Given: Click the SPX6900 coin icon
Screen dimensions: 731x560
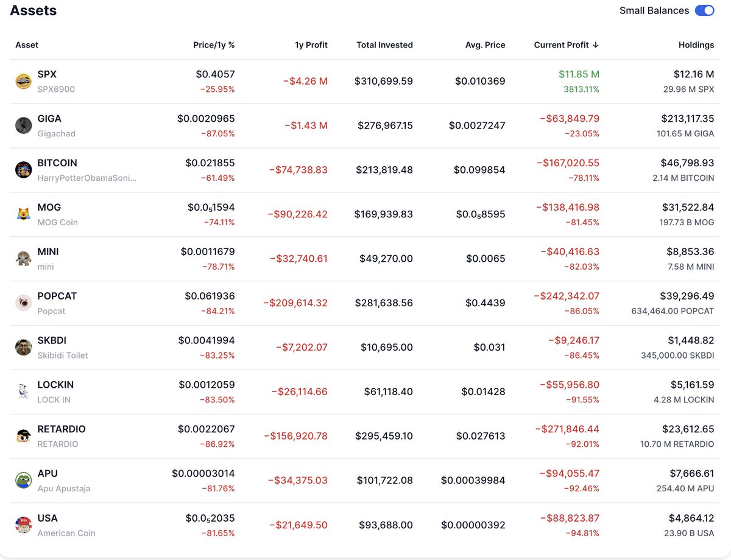Looking at the screenshot, I should (x=24, y=82).
